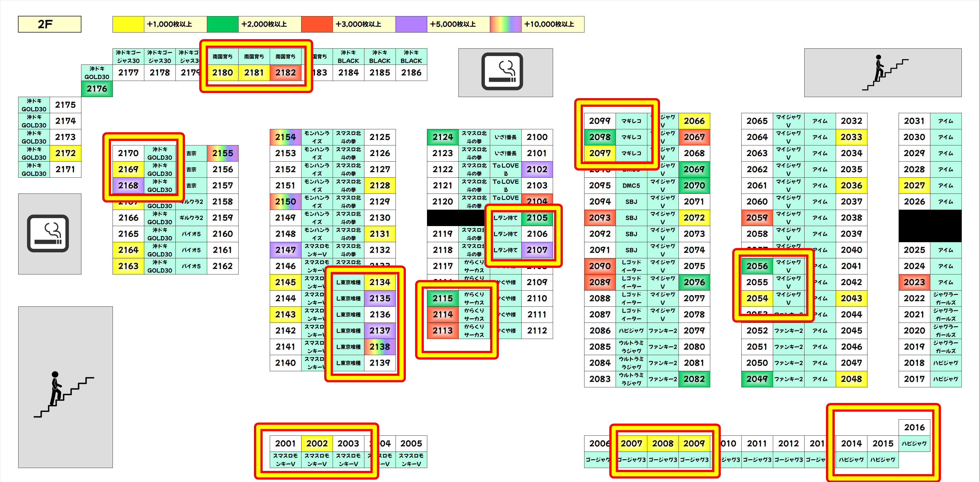Select the green +2,000枚以上 legend swatch
Image resolution: width=980 pixels, height=482 pixels.
[222, 24]
